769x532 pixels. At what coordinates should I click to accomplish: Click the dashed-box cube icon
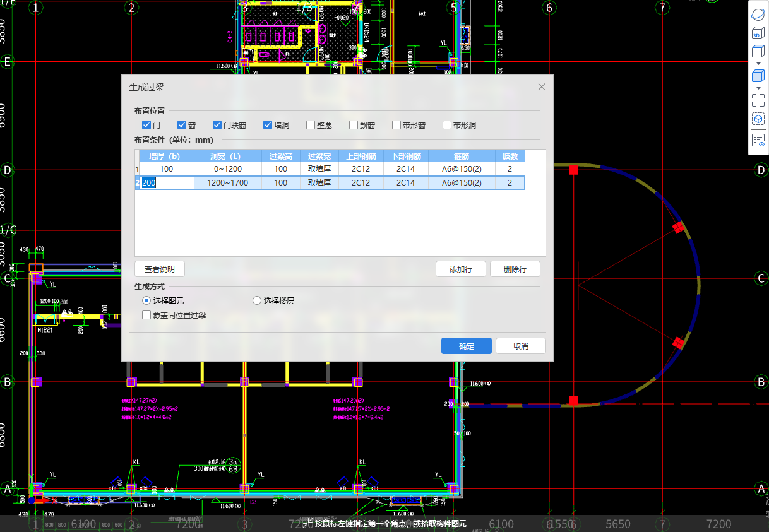click(x=758, y=119)
